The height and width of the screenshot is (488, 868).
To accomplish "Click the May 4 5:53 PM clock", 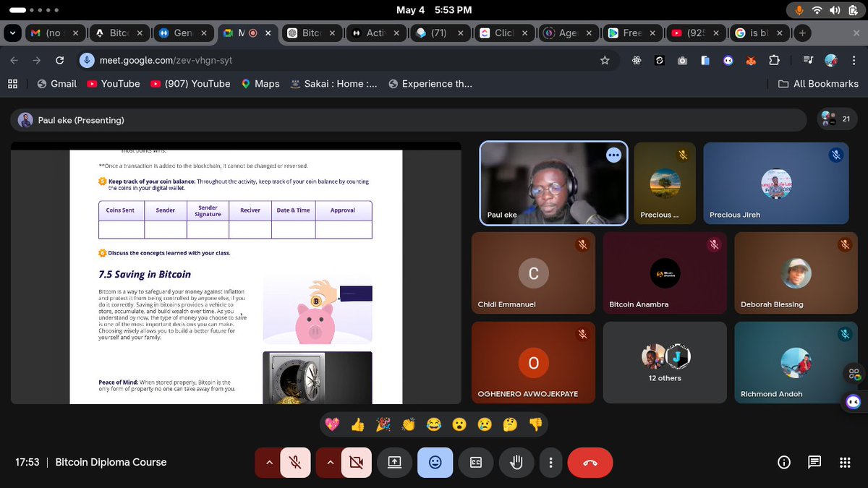I will (x=434, y=10).
